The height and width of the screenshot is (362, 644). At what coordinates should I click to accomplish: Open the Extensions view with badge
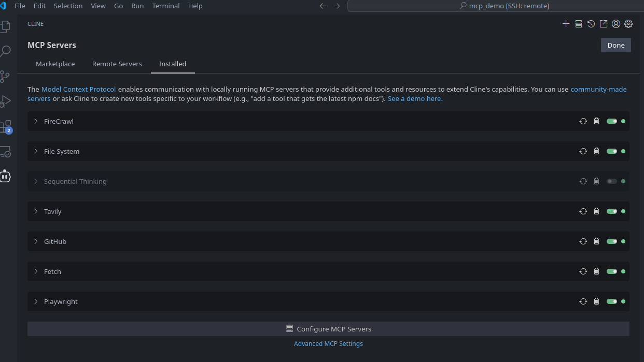point(6,127)
